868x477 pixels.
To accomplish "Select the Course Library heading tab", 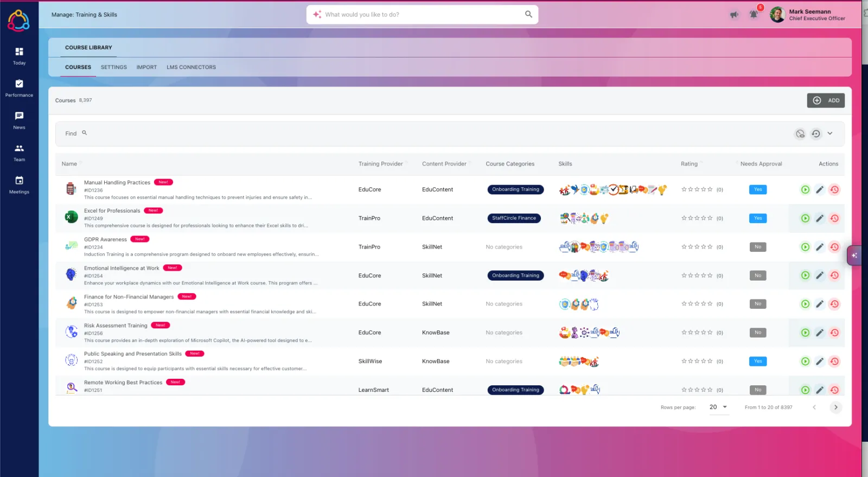I will (x=88, y=48).
